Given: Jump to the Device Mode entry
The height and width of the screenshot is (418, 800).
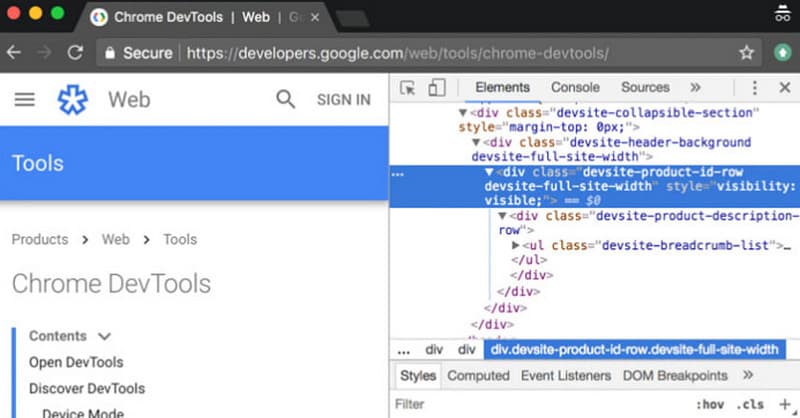Looking at the screenshot, I should [x=83, y=412].
